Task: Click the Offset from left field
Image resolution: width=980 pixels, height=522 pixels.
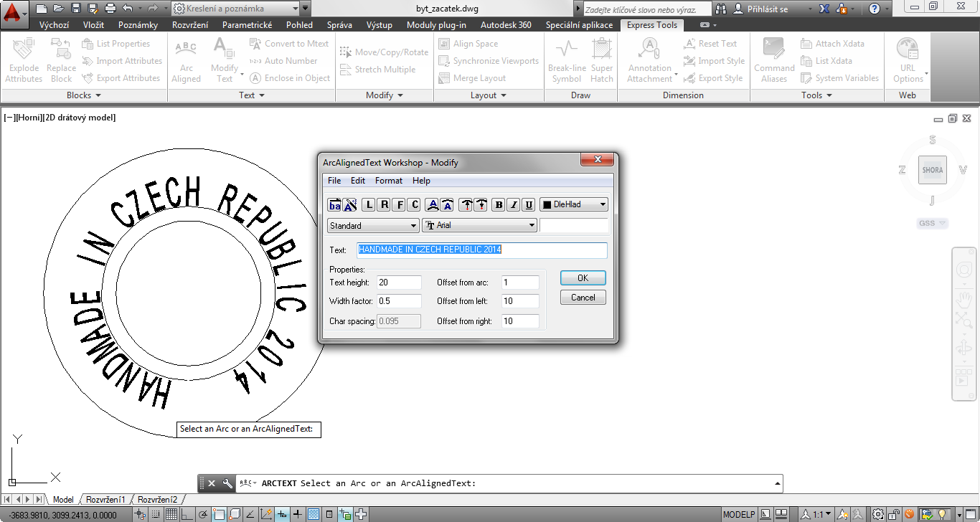Action: tap(520, 301)
